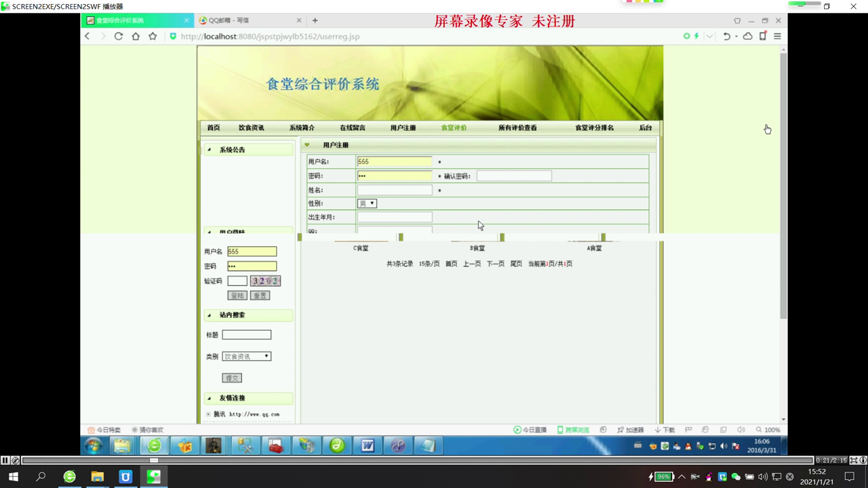868x488 pixels.
Task: Click the green browser icon in recorded taskbar
Action: [x=155, y=445]
